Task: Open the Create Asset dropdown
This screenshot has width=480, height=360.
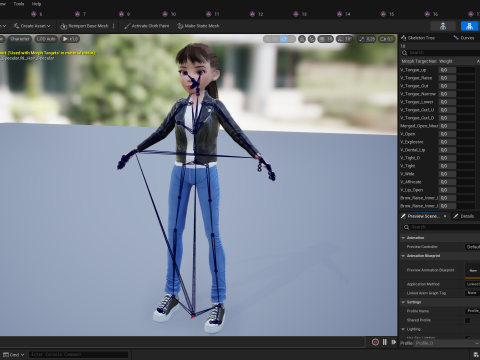Action: point(32,26)
